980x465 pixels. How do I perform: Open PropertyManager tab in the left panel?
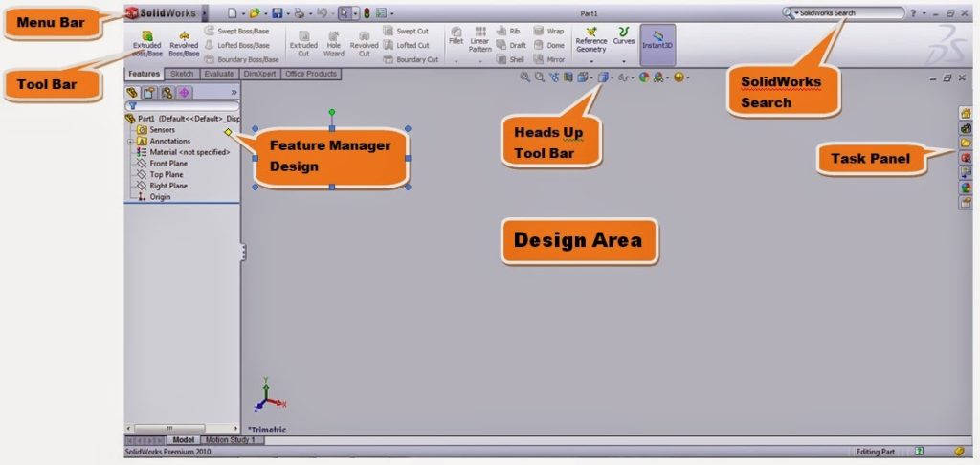[148, 93]
